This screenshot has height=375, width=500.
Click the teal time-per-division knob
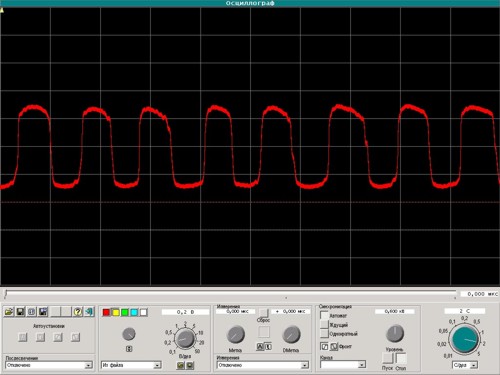point(464,340)
